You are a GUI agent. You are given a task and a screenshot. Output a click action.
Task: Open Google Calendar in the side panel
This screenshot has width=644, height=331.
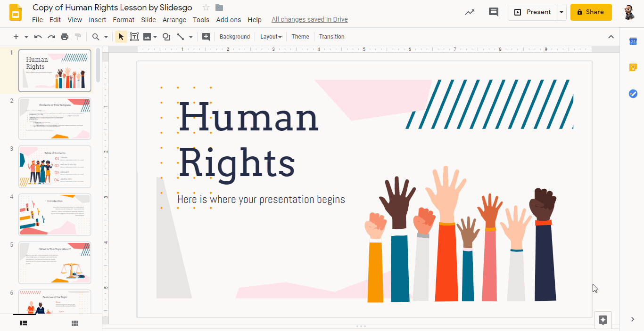coord(633,41)
